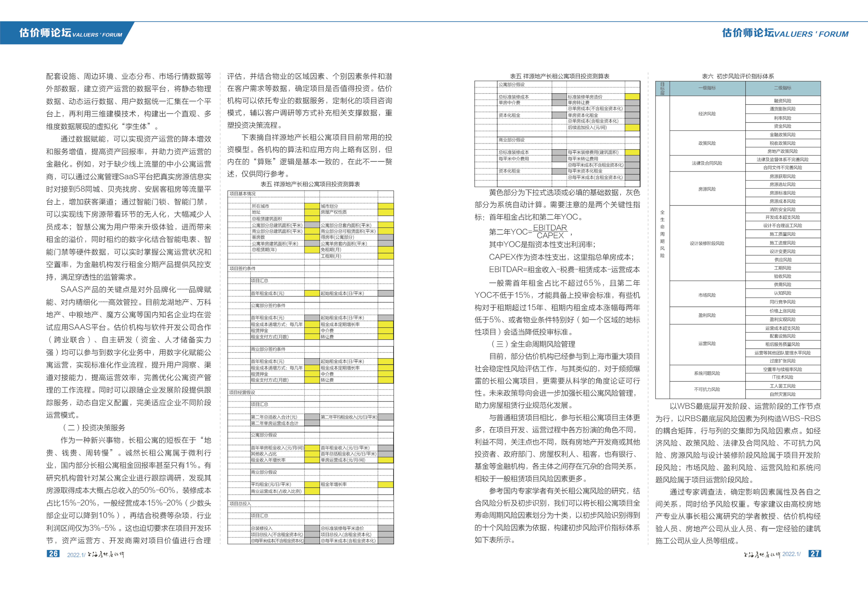Select the '设计装修阶段风险' cell
The image size is (868, 593).
pyautogui.click(x=707, y=243)
